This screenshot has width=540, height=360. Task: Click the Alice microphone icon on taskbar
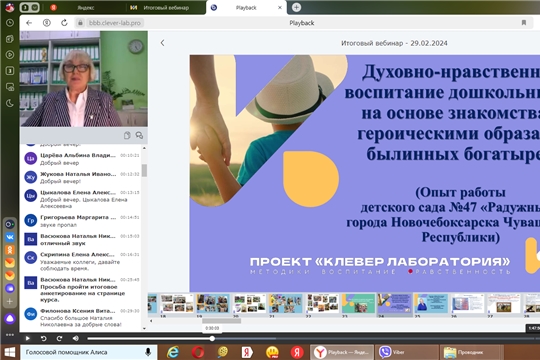148,352
